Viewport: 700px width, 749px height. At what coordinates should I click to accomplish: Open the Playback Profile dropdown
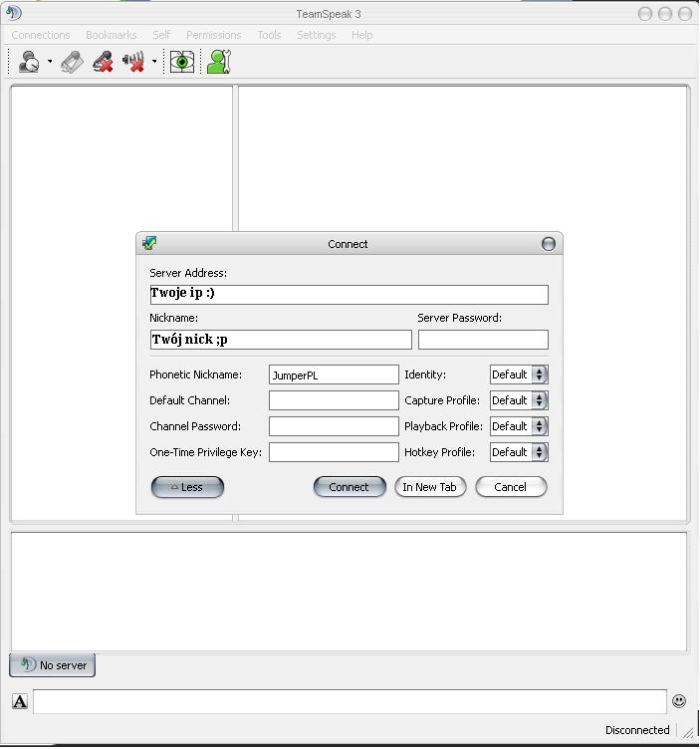[x=519, y=426]
